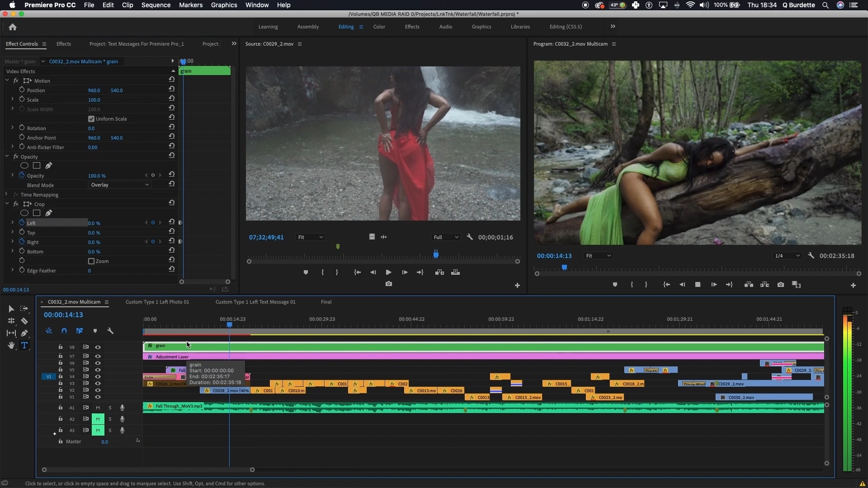Switch to Effects panel tab
The image size is (868, 488).
click(64, 44)
